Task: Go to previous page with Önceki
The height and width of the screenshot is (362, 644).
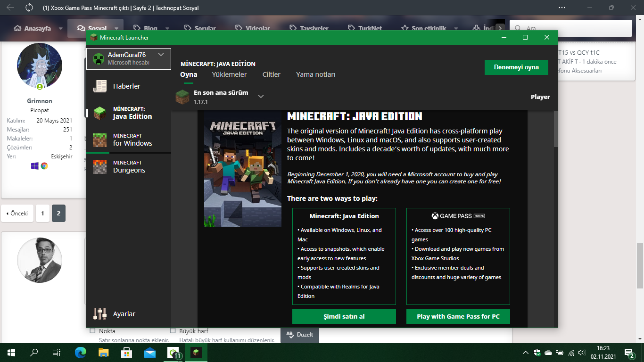Action: (17, 214)
